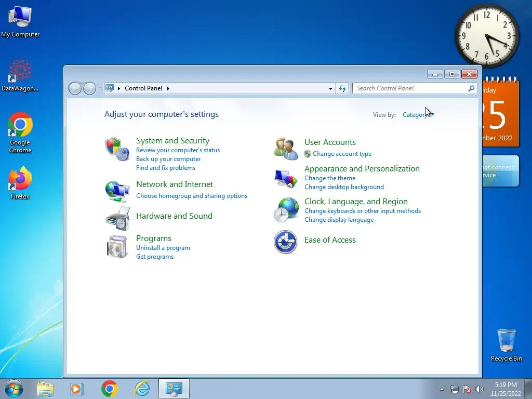Click the Ease of Access icon
This screenshot has width=532, height=399.
[x=285, y=242]
